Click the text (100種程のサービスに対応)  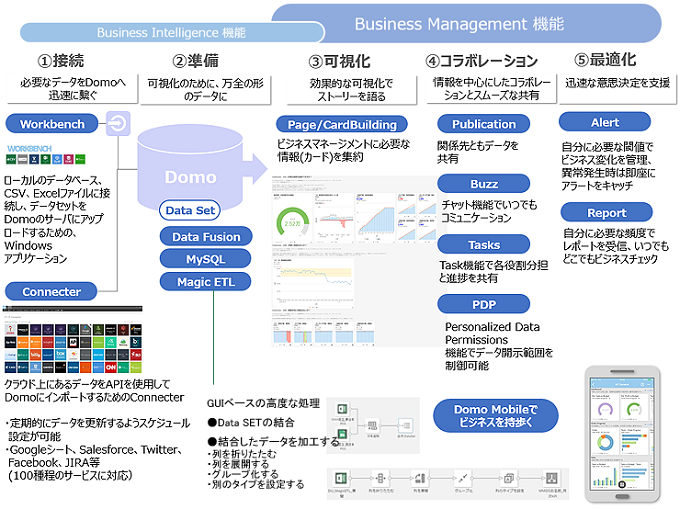[70, 475]
